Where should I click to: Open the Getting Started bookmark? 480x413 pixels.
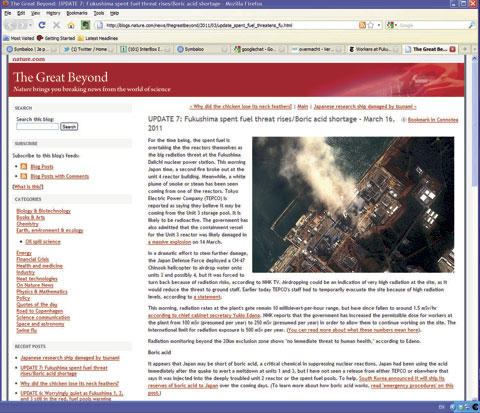pyautogui.click(x=56, y=38)
